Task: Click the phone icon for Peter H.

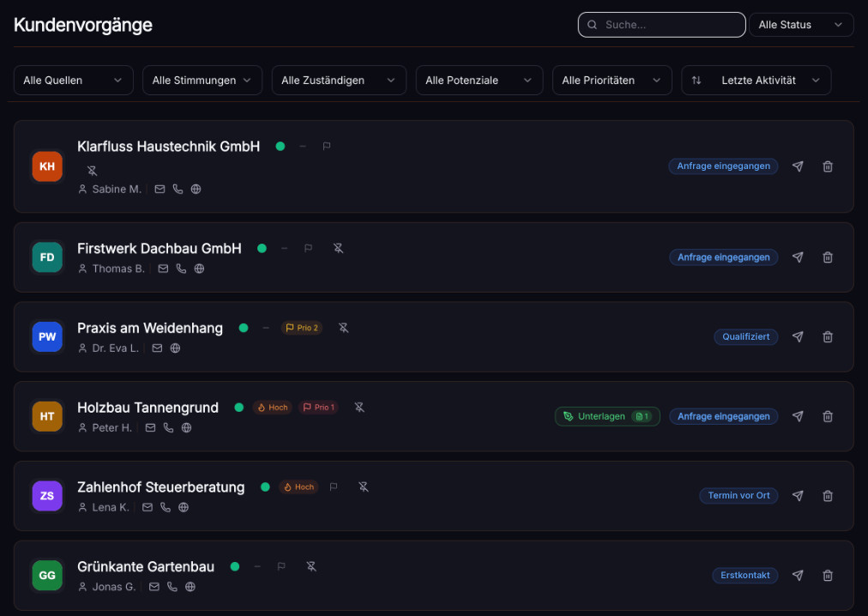Action: (x=168, y=427)
